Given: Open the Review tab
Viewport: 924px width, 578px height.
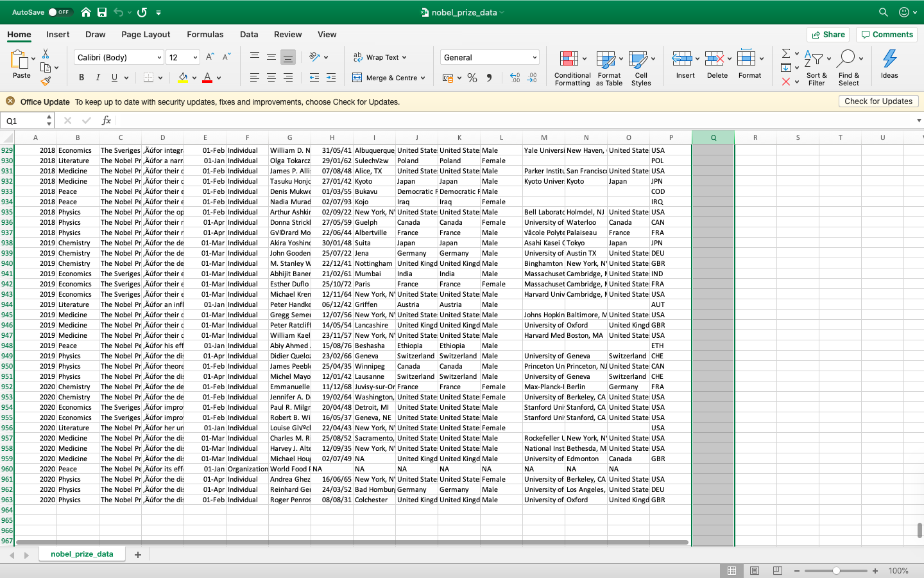Looking at the screenshot, I should (x=287, y=35).
